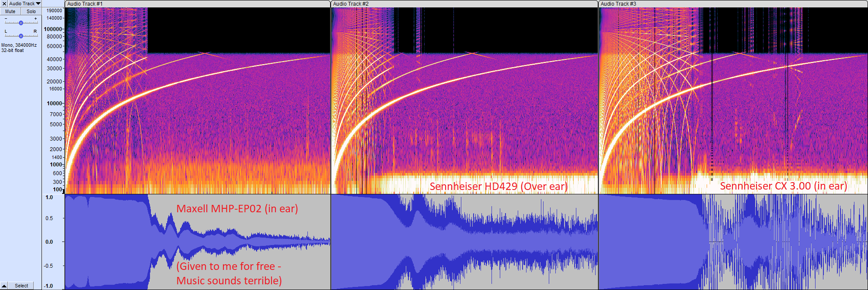This screenshot has height=290, width=868.
Task: Click inside Audio Track #1 spectrogram view
Action: [198, 100]
